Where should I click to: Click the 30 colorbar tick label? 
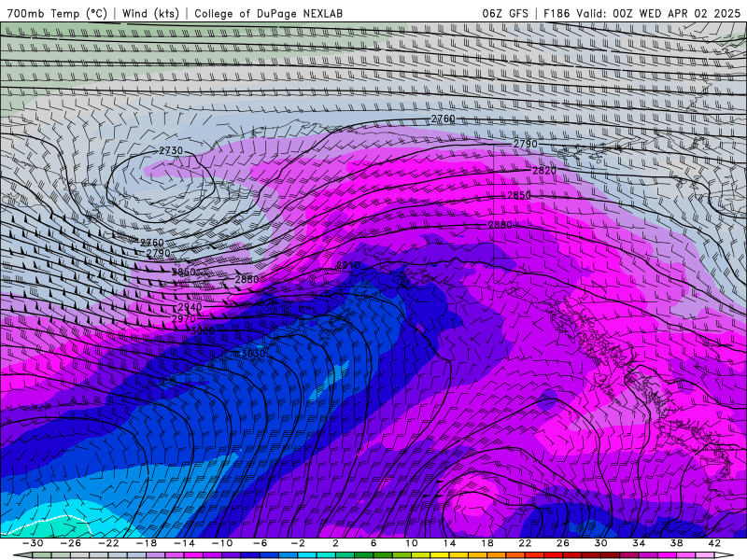pos(600,543)
